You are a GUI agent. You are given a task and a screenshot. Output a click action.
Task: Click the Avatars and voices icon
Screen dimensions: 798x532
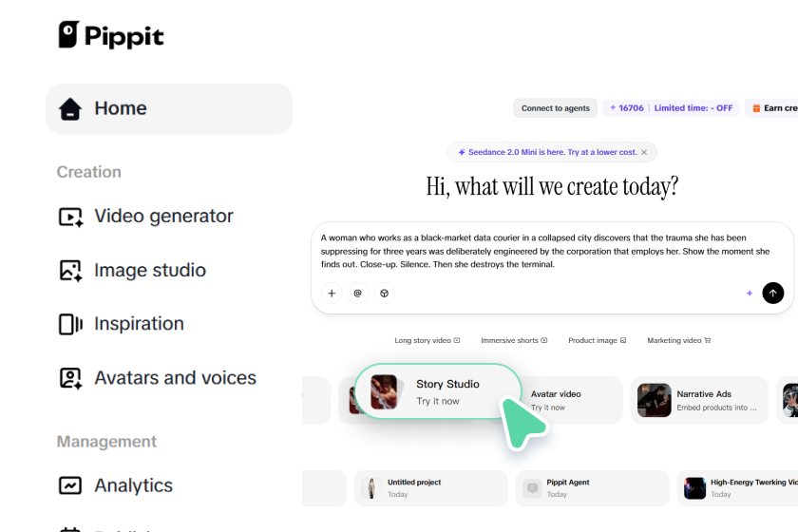point(70,379)
